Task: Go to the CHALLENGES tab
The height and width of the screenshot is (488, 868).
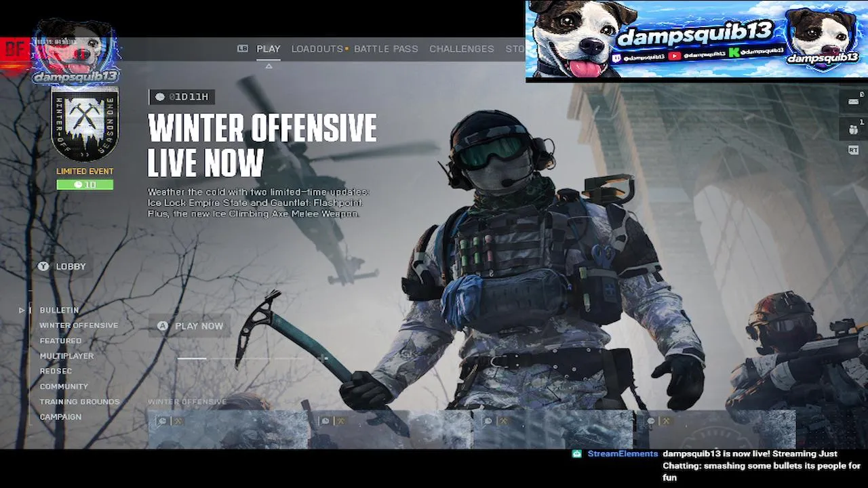Action: pos(462,49)
